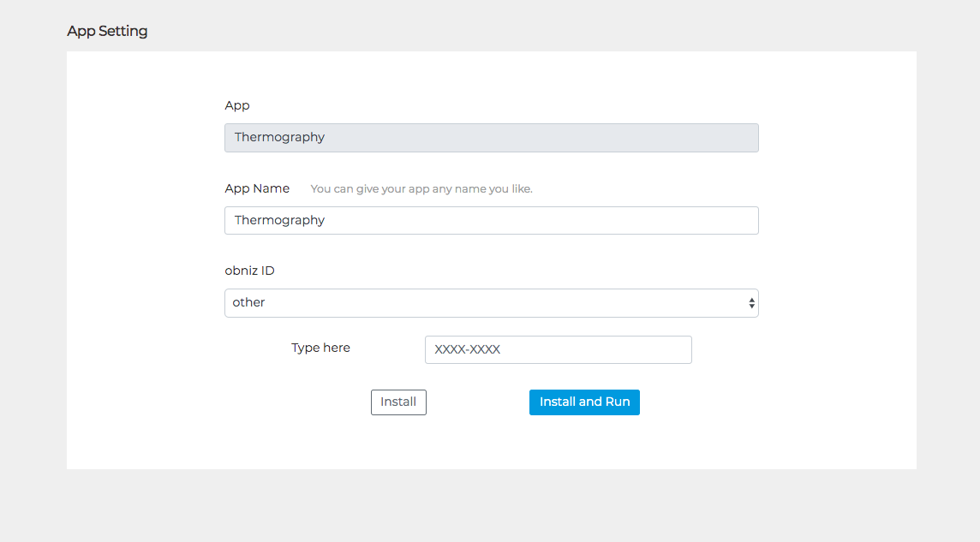Click the middle of the obniz ID select box
This screenshot has height=542, width=980.
pos(491,303)
